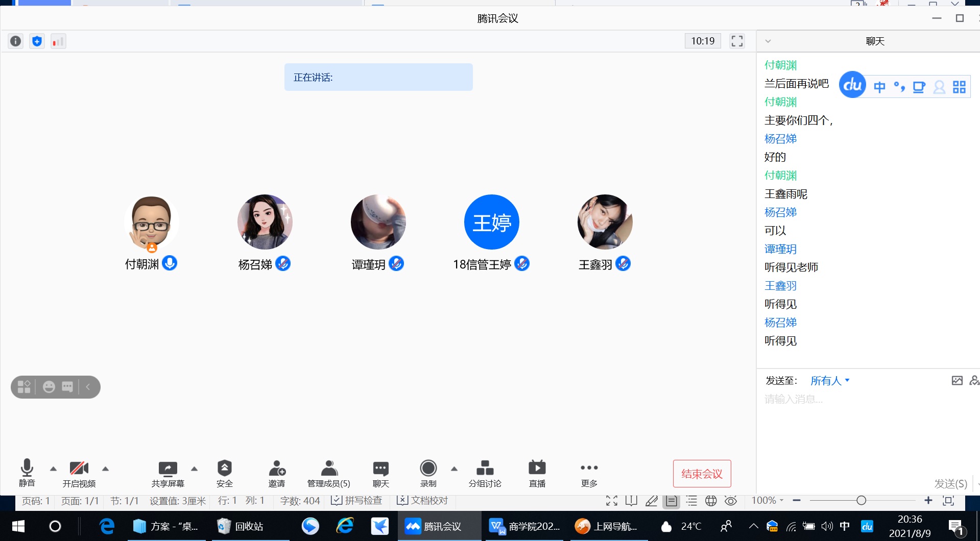Click the floating toolbar message bubble icon

(x=67, y=387)
